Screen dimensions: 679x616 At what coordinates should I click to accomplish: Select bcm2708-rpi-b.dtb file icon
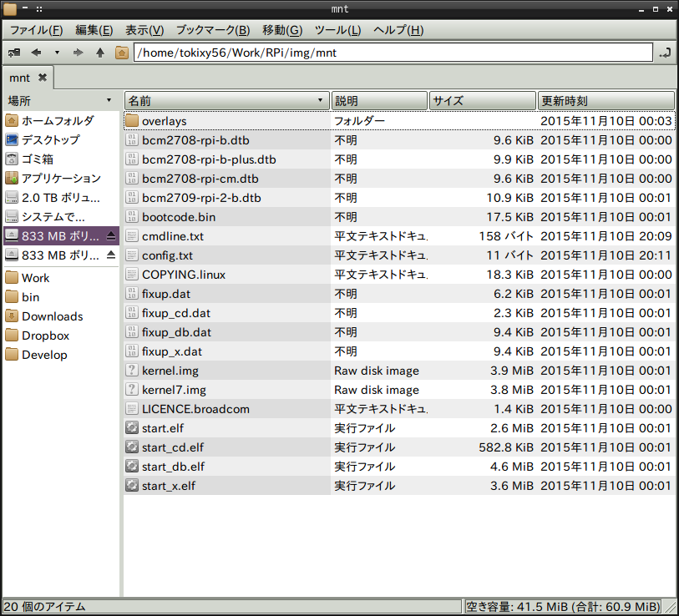[x=132, y=140]
